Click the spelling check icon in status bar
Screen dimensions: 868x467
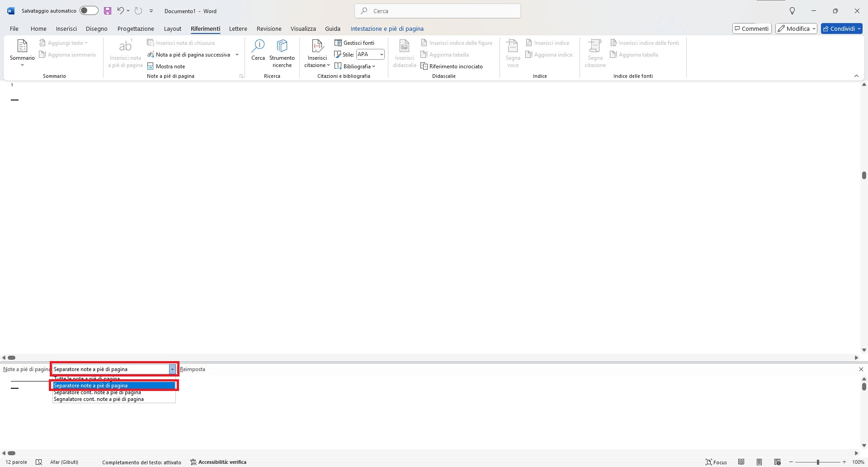(x=39, y=462)
